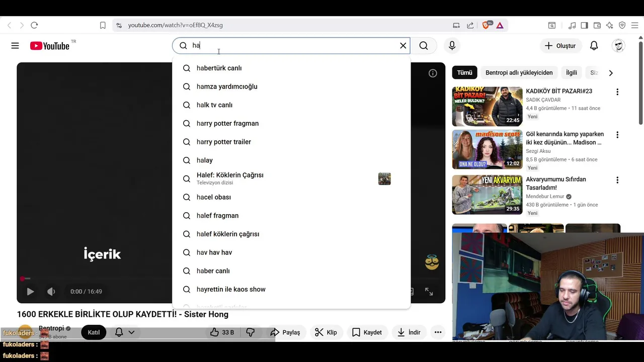Select suggestion "halef köklerin çağrısı"
The height and width of the screenshot is (362, 644).
point(291,234)
